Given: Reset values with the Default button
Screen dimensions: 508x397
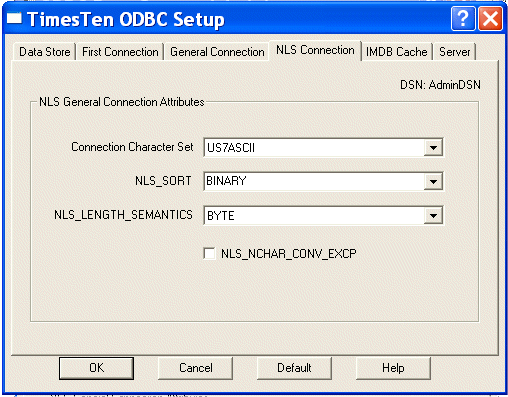Looking at the screenshot, I should click(x=294, y=368).
